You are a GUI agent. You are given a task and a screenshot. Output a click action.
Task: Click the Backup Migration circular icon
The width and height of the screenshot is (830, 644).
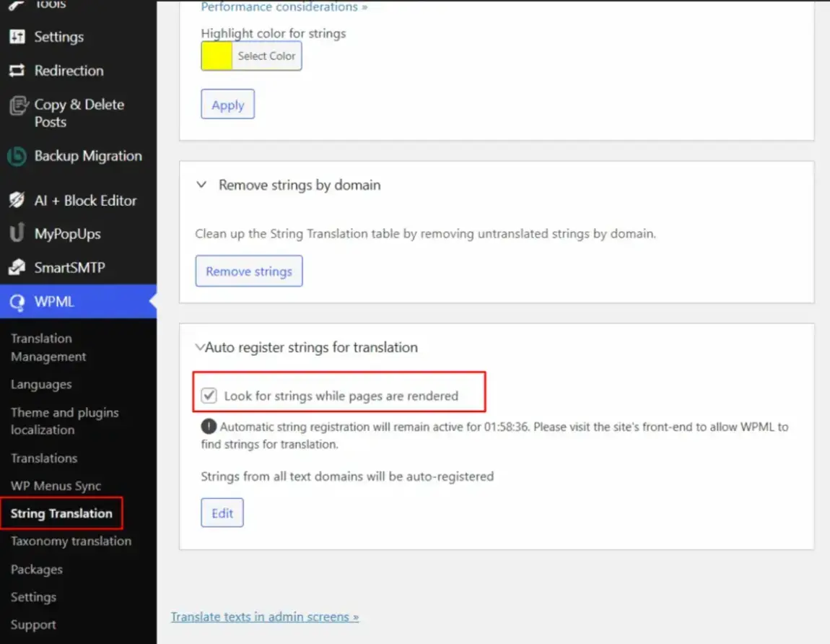17,156
